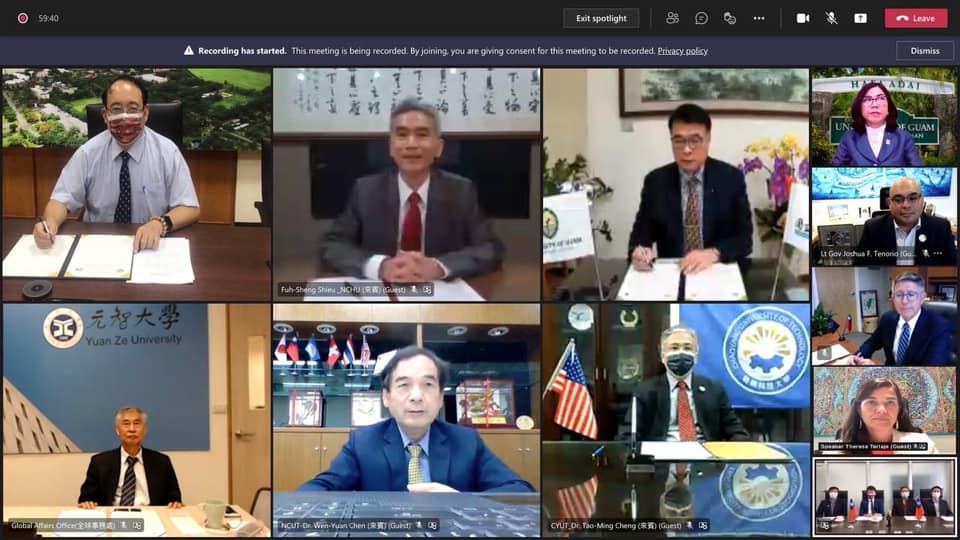960x540 pixels.
Task: Open the Privacy policy link
Action: 682,50
